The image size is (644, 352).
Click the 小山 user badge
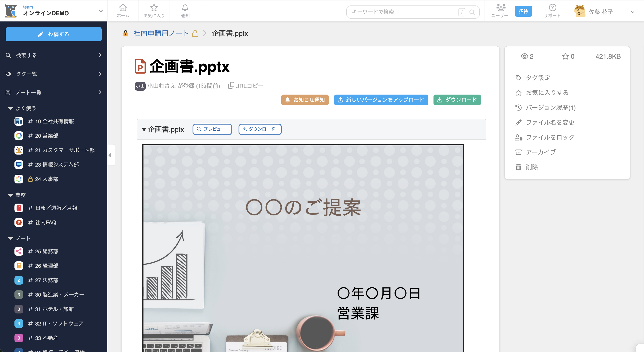click(140, 86)
